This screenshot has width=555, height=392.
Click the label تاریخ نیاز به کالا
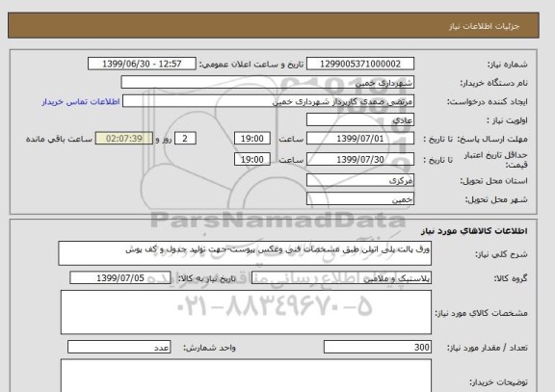tap(207, 278)
